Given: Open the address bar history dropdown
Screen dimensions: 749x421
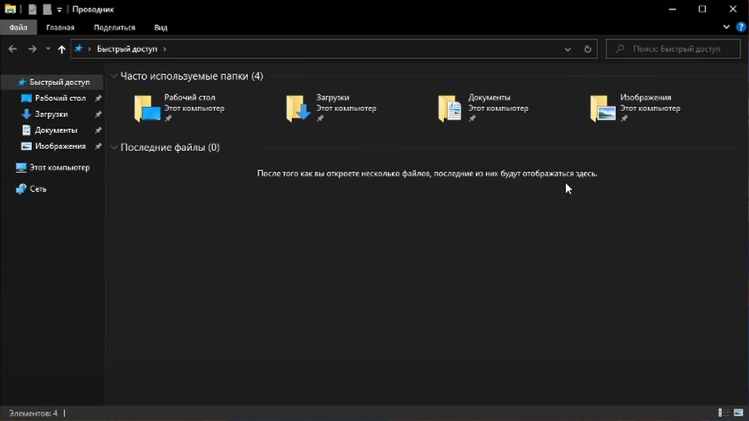Looking at the screenshot, I should click(567, 49).
